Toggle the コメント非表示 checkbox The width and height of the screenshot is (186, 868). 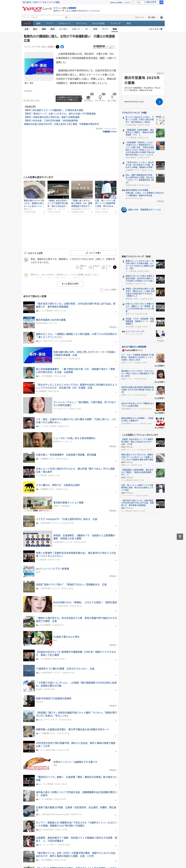click(x=102, y=289)
